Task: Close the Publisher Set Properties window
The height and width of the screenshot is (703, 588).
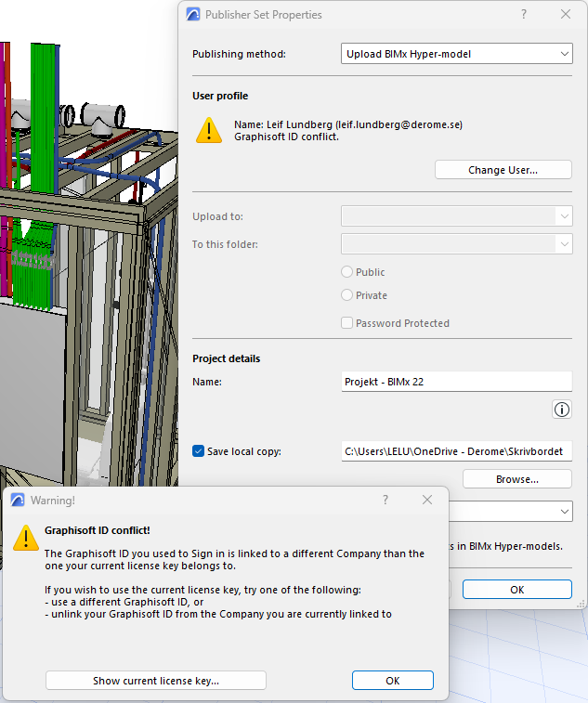Action: [x=565, y=14]
